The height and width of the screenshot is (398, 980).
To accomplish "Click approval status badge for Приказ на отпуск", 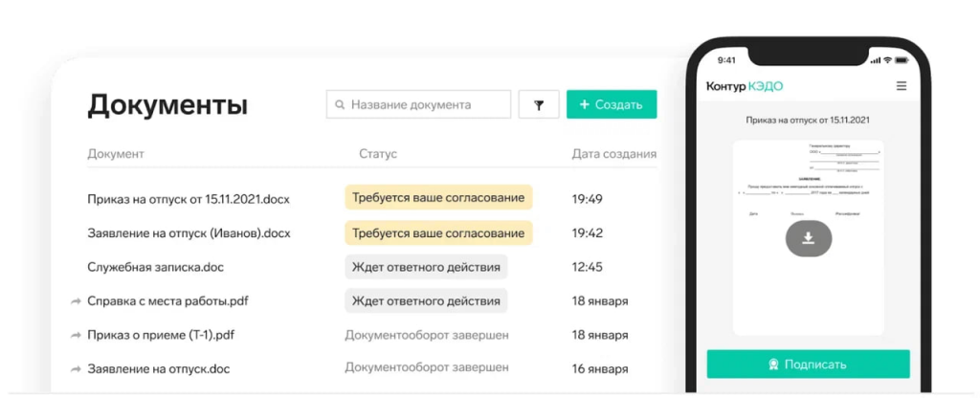I will click(x=438, y=197).
